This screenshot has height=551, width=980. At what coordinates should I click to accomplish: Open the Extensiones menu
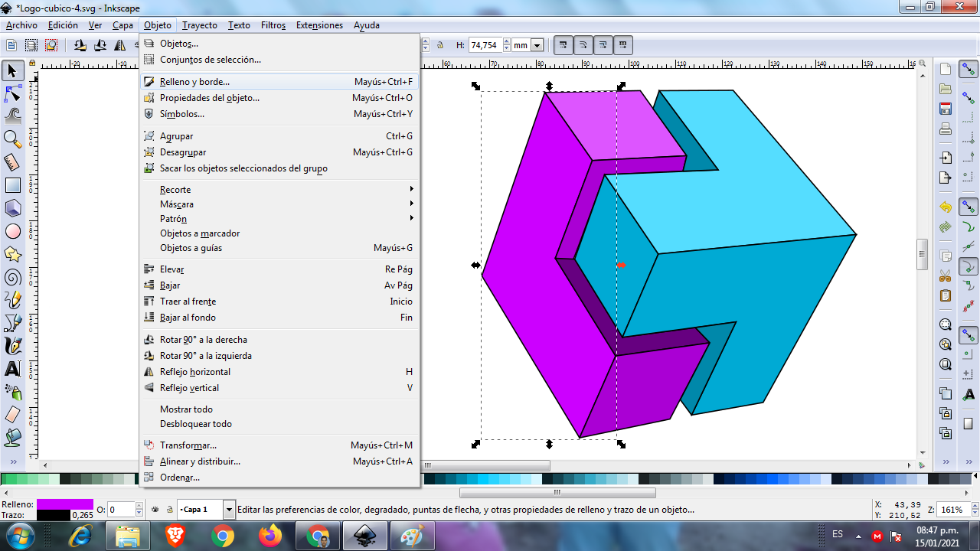tap(319, 24)
